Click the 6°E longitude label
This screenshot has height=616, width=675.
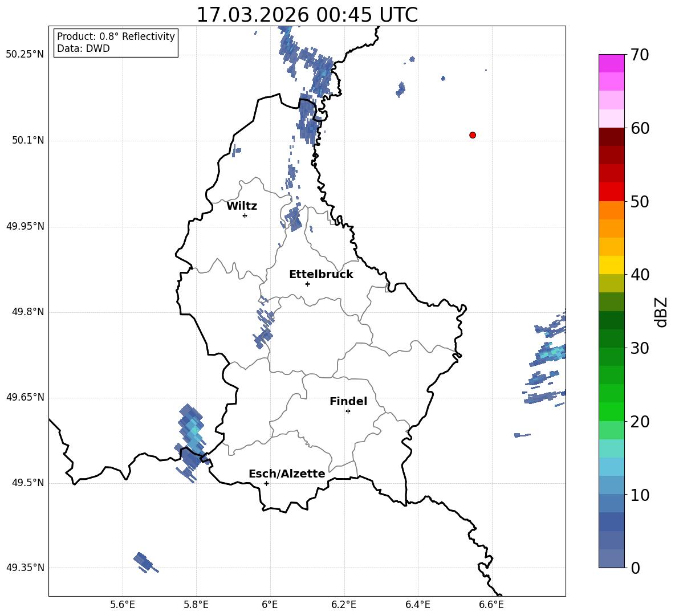coord(270,605)
